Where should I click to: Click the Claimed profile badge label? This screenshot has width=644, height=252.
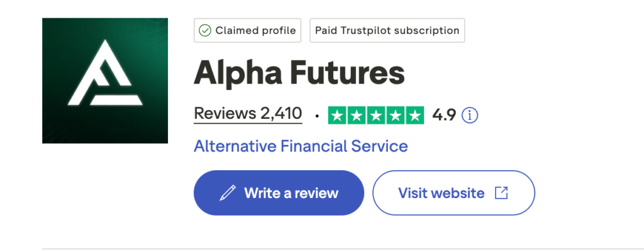[255, 30]
